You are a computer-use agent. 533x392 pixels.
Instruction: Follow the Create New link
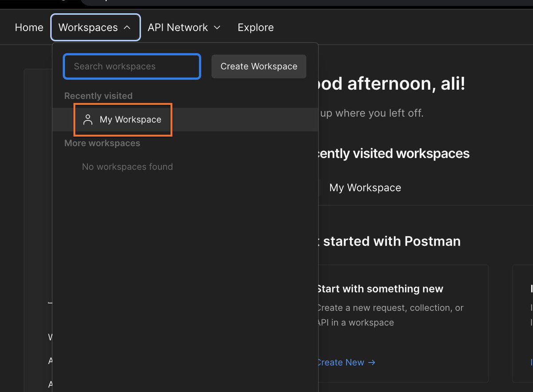coord(346,362)
